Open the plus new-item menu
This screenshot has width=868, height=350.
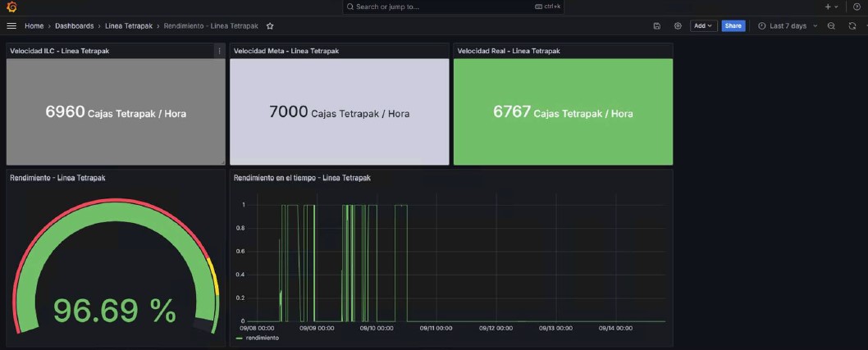[831, 7]
